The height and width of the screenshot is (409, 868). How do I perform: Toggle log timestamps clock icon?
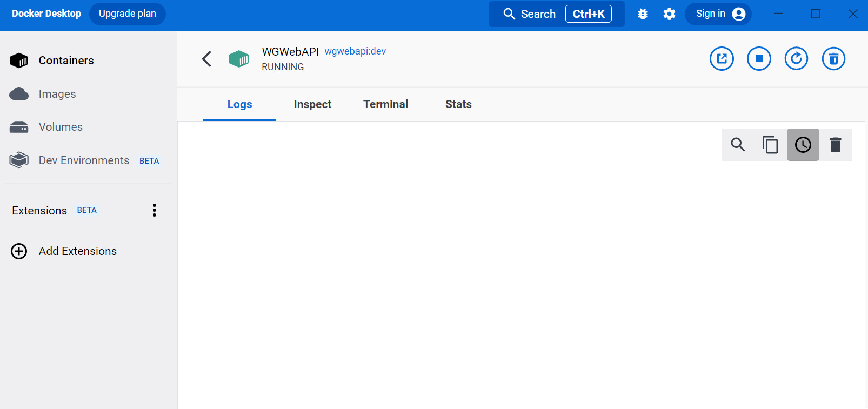[x=803, y=145]
